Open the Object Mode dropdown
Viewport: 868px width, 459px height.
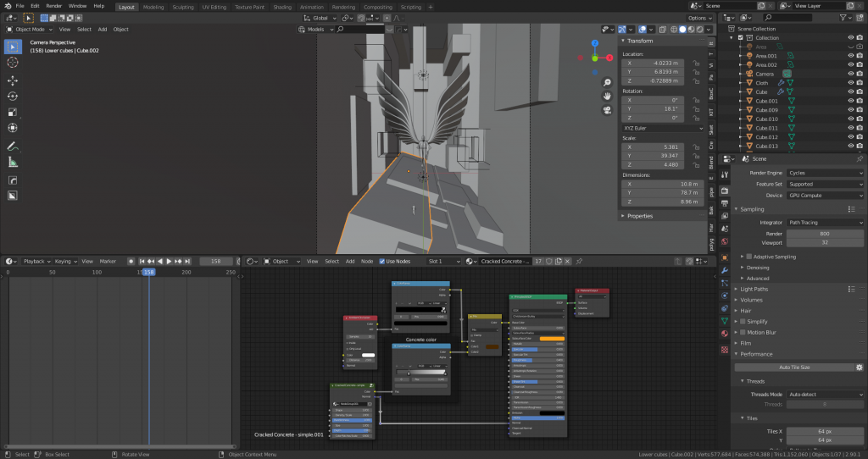click(30, 29)
